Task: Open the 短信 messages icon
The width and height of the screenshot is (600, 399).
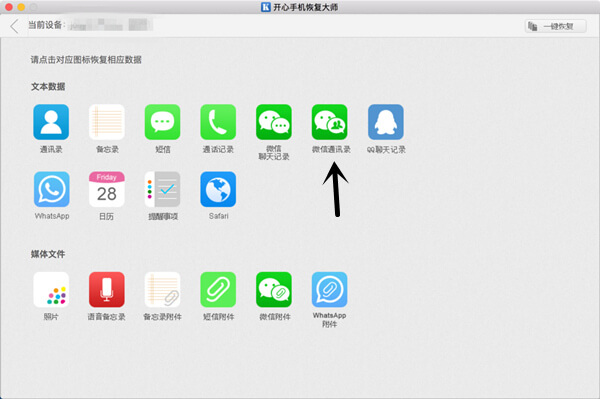Action: (x=163, y=122)
